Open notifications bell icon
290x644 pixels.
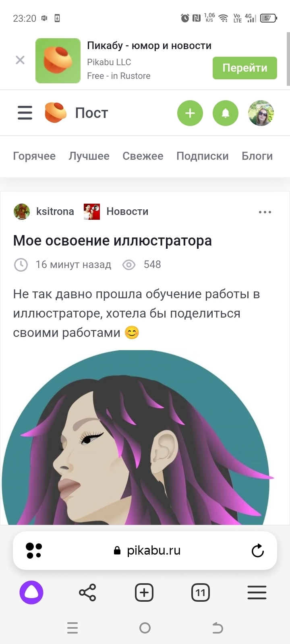pyautogui.click(x=226, y=113)
